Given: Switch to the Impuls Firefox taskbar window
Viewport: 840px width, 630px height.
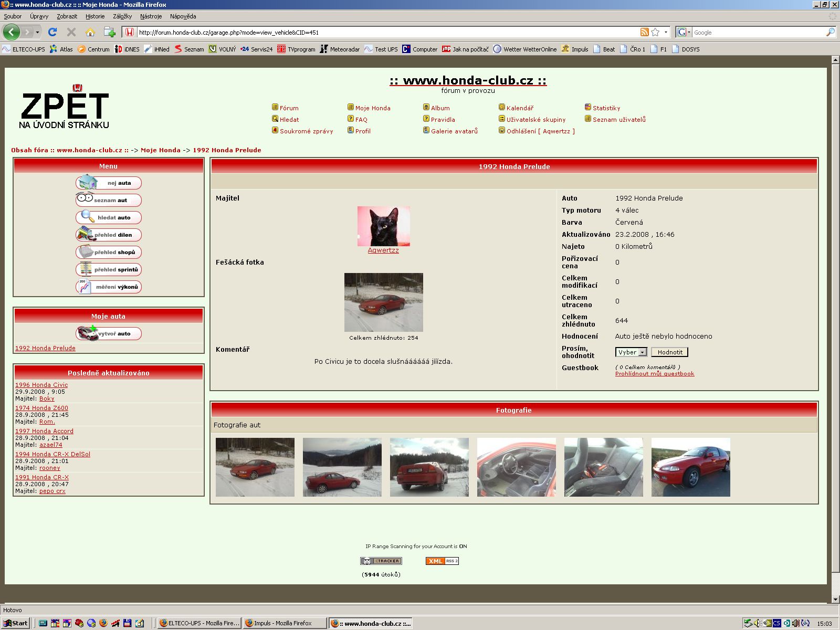Looking at the screenshot, I should click(x=284, y=623).
